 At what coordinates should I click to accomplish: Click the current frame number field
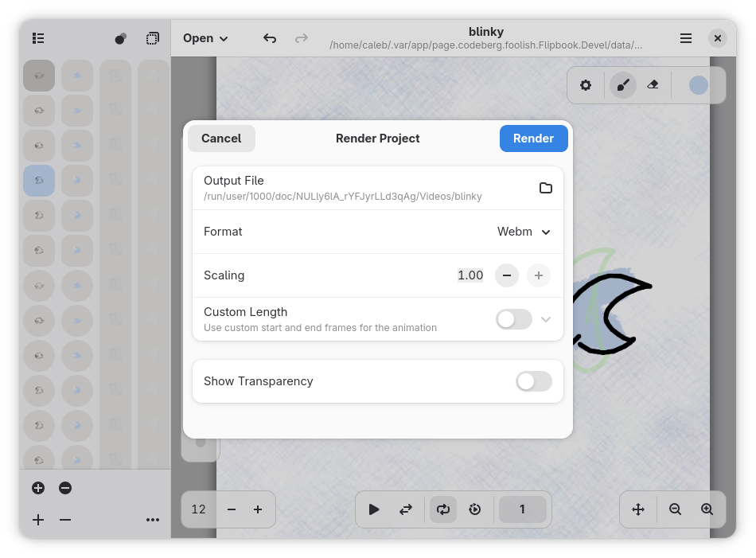[x=522, y=509]
